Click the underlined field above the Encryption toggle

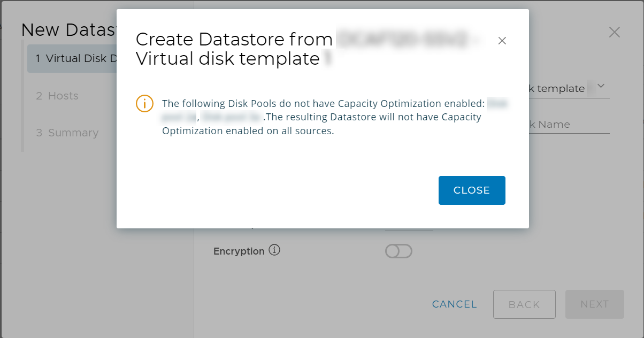pos(409,227)
